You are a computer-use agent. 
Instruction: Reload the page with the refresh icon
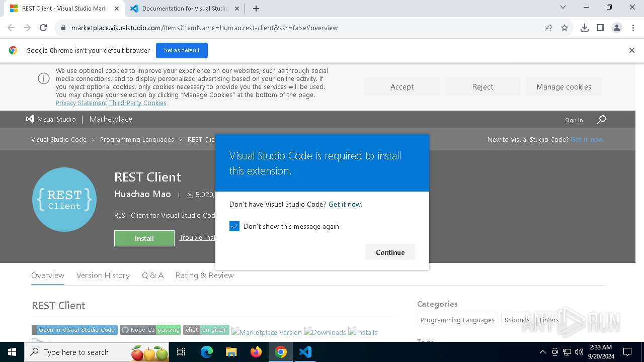click(x=43, y=28)
